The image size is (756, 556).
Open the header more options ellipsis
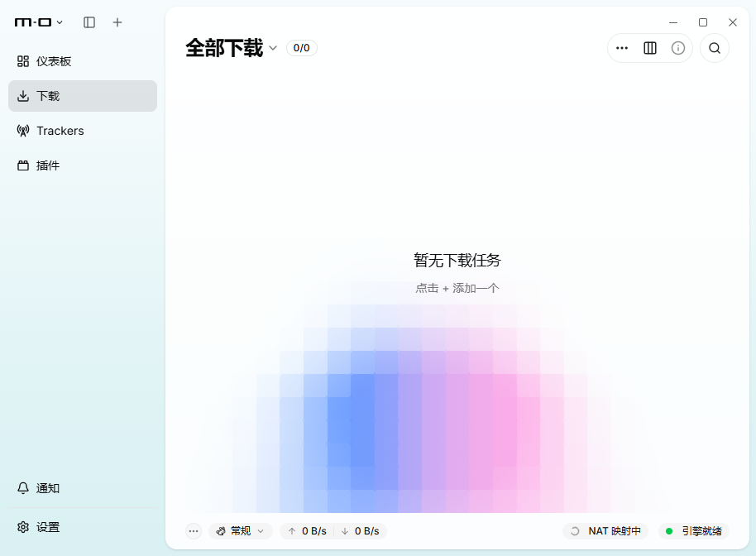622,48
